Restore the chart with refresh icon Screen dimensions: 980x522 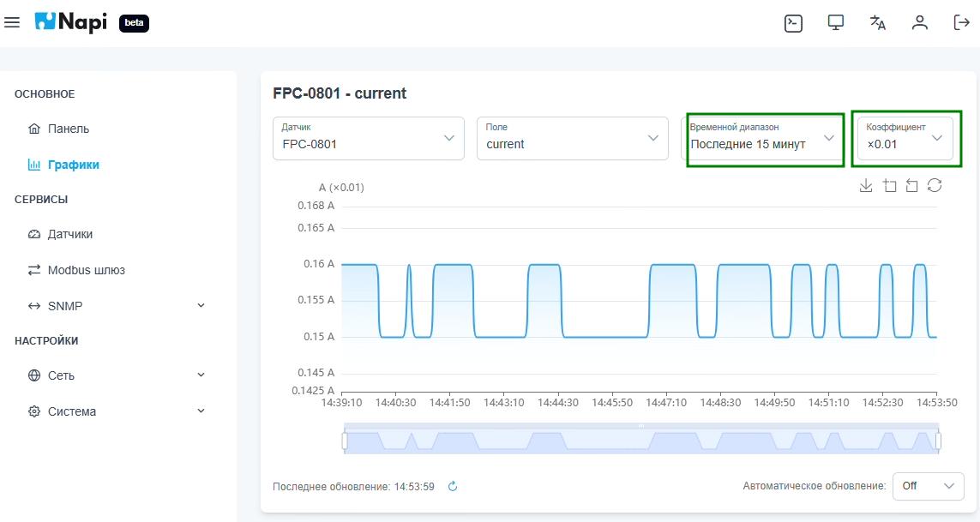coord(935,186)
